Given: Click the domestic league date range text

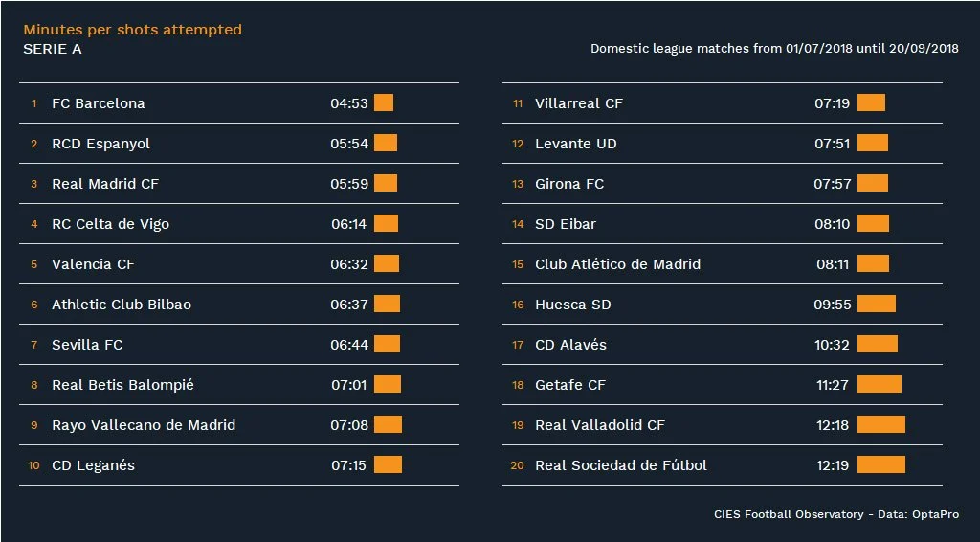Looking at the screenshot, I should click(774, 49).
